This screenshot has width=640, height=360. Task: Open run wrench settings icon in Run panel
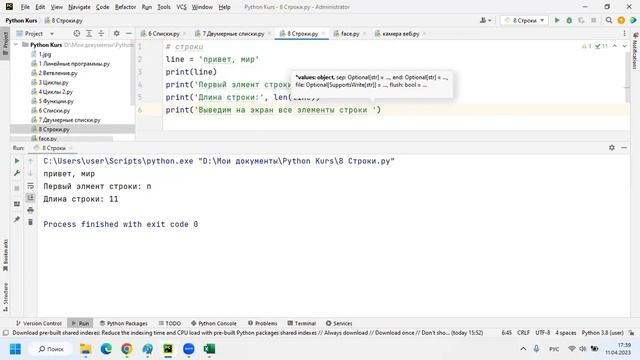coord(17,173)
